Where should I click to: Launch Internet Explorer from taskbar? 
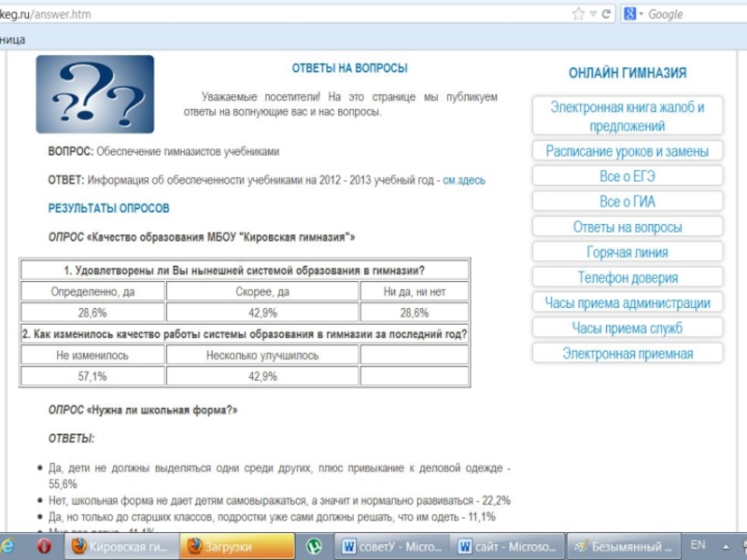pyautogui.click(x=7, y=546)
